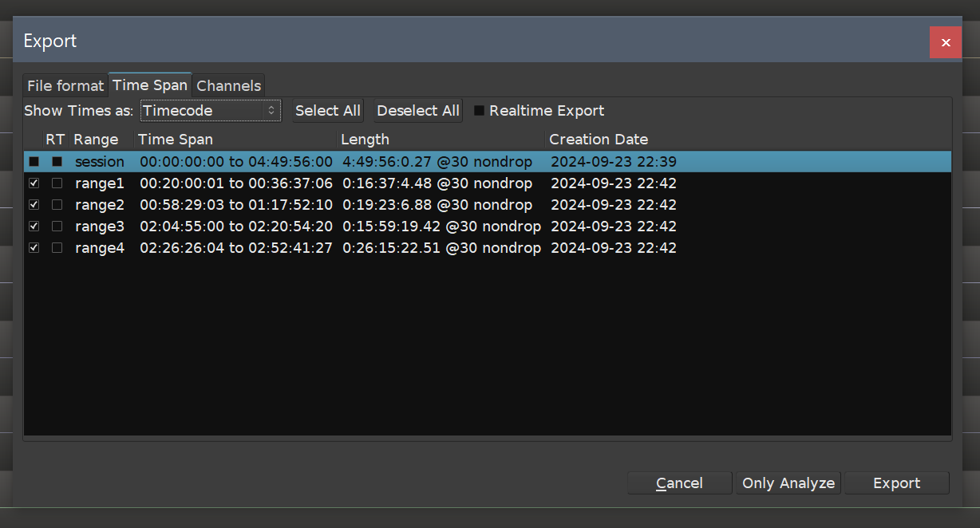Viewport: 980px width, 528px height.
Task: Enable RT checkbox for range4
Action: (57, 248)
